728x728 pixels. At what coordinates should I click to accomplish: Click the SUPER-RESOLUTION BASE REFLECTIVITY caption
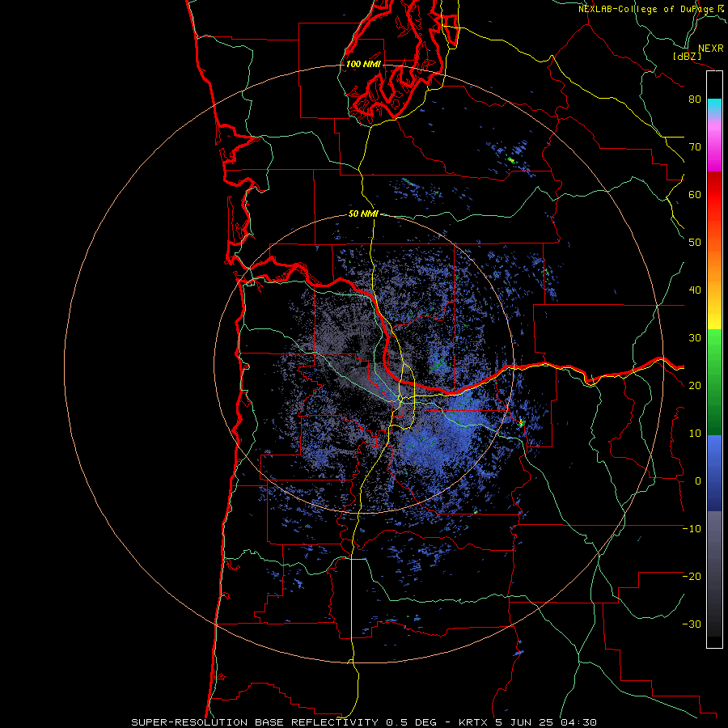(255, 722)
